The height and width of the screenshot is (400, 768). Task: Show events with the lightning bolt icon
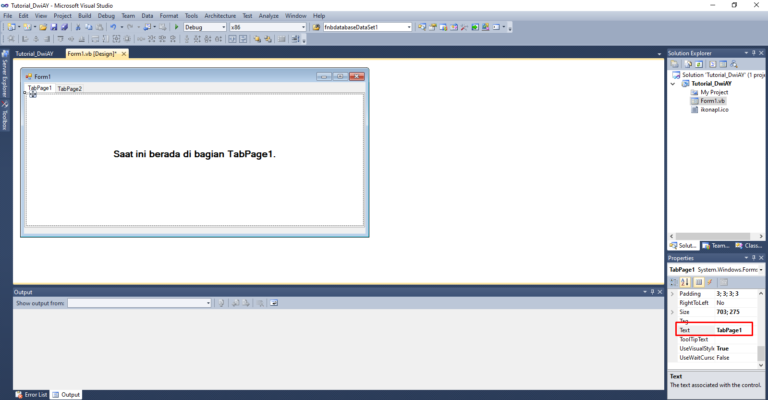click(709, 282)
